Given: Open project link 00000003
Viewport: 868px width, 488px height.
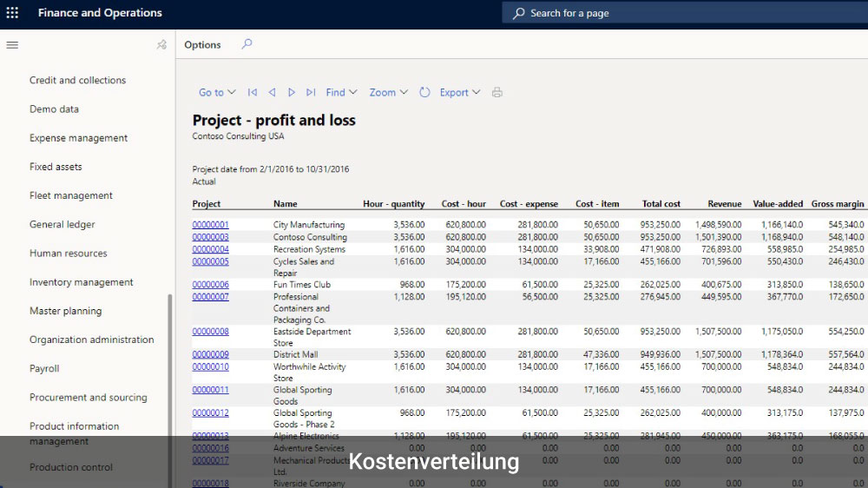Looking at the screenshot, I should [210, 237].
